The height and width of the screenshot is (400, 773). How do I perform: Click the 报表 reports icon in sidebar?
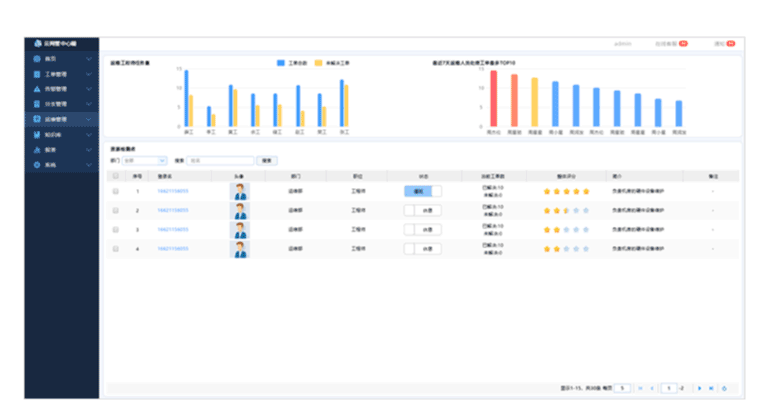(36, 150)
